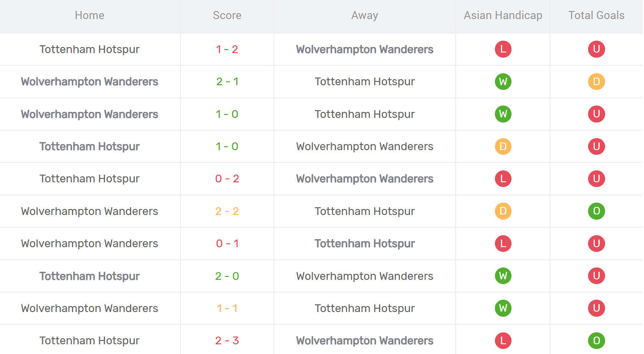This screenshot has width=644, height=354.
Task: Click the red L badge in the first row
Action: (503, 49)
